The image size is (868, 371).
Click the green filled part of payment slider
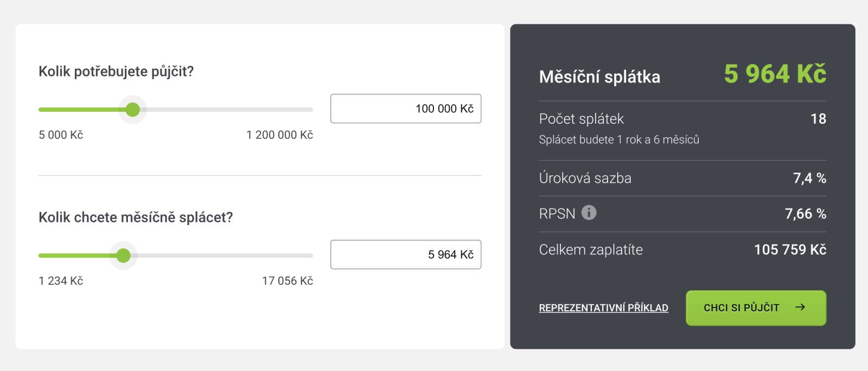pos(77,255)
